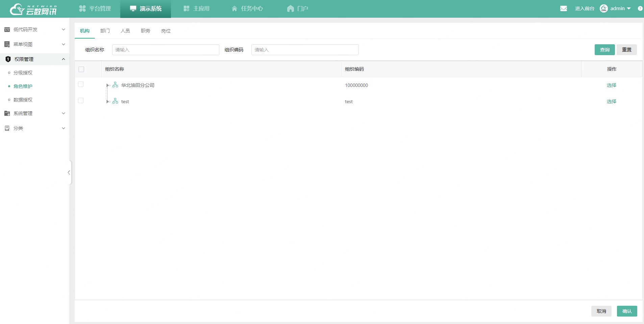644x324 pixels.
Task: Click the 云数网讯 cloud logo
Action: [x=33, y=9]
